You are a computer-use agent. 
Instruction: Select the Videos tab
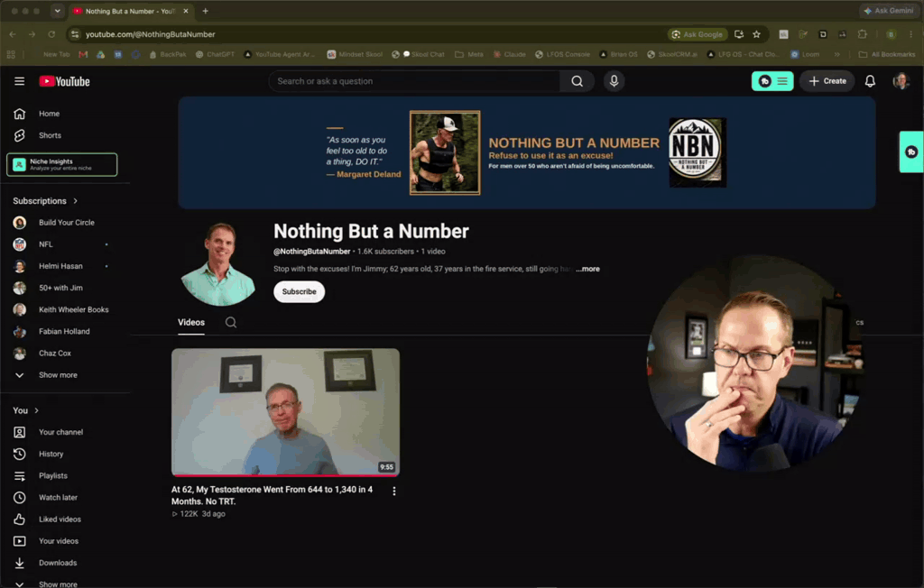tap(191, 322)
